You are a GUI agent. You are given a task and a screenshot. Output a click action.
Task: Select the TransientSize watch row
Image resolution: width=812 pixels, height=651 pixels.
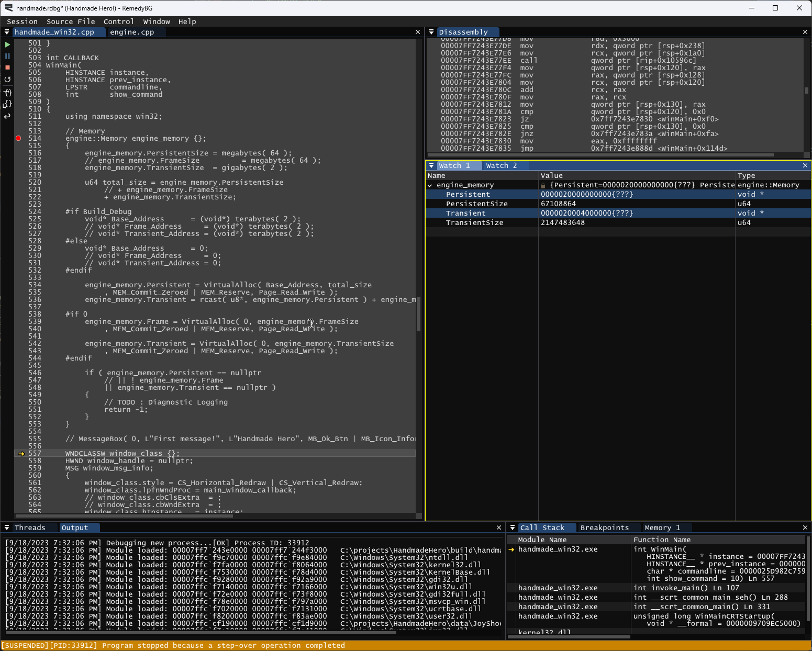(x=618, y=223)
